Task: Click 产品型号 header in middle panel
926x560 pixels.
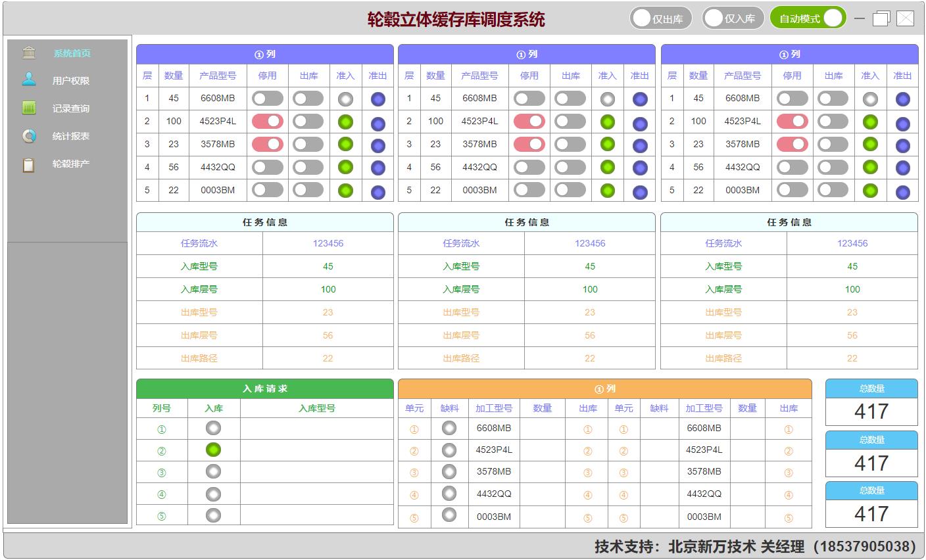Action: click(479, 76)
